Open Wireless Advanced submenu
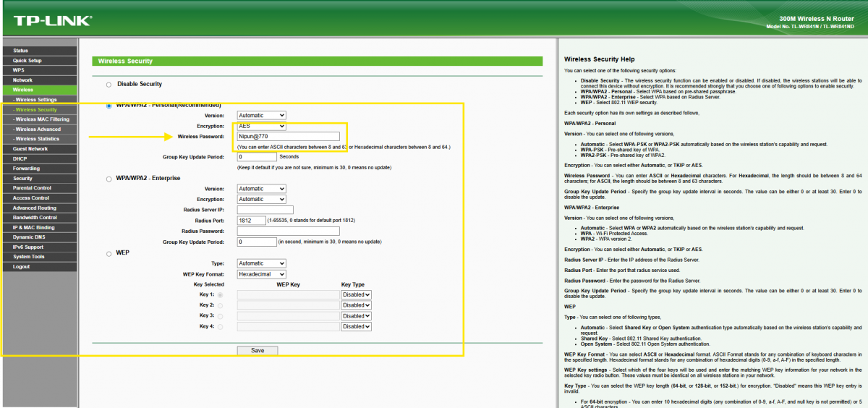 [38, 129]
